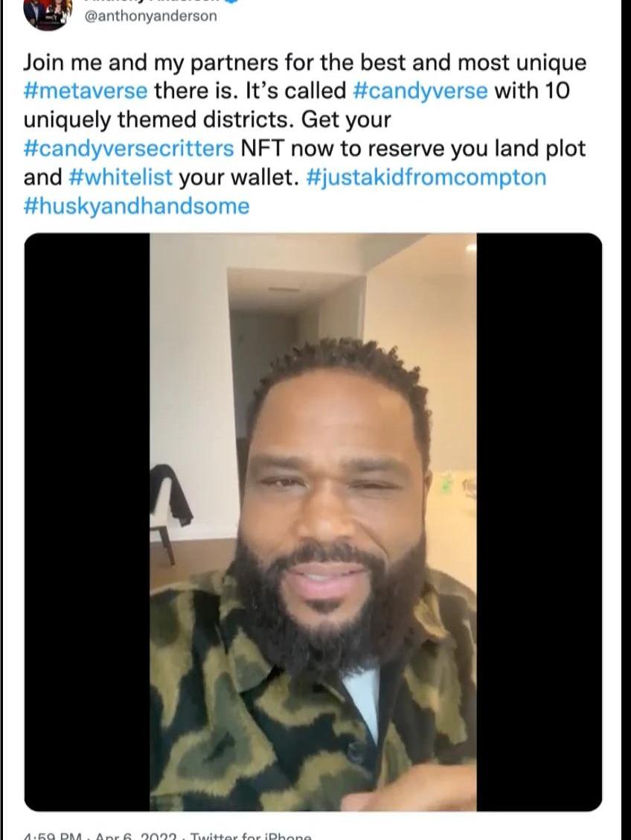Click the Twitter for iPhone source label
This screenshot has height=840, width=631.
pos(251,836)
